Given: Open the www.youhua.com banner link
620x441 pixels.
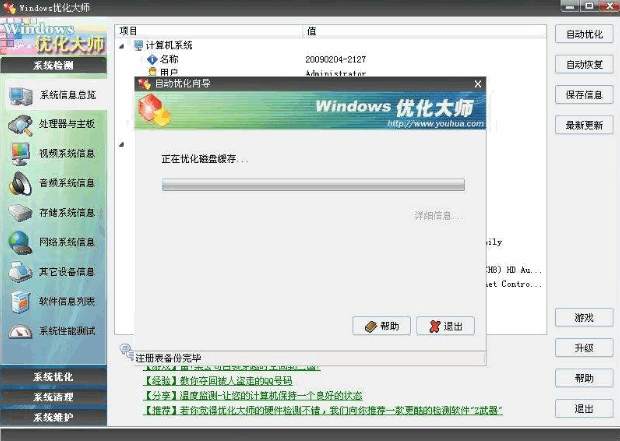Looking at the screenshot, I should tap(435, 124).
